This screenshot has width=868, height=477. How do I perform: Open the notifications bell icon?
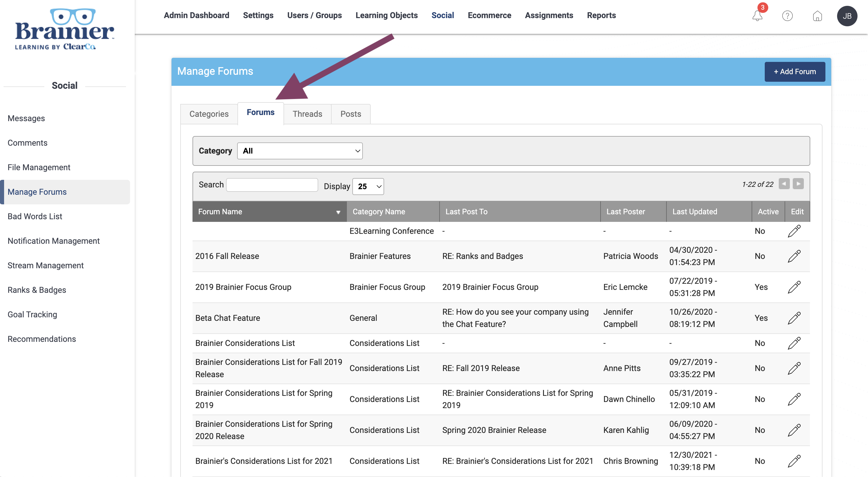pos(757,15)
